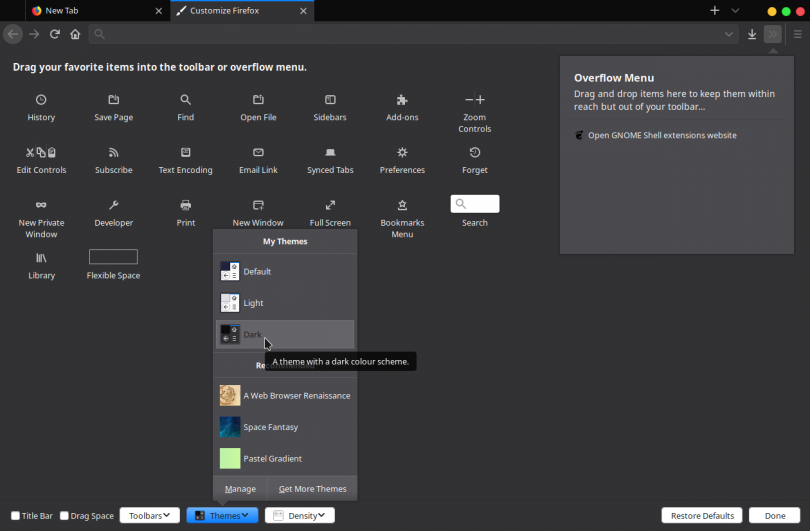Screen dimensions: 810x531
Task: Select the Customize Firefox tab
Action: pos(242,10)
